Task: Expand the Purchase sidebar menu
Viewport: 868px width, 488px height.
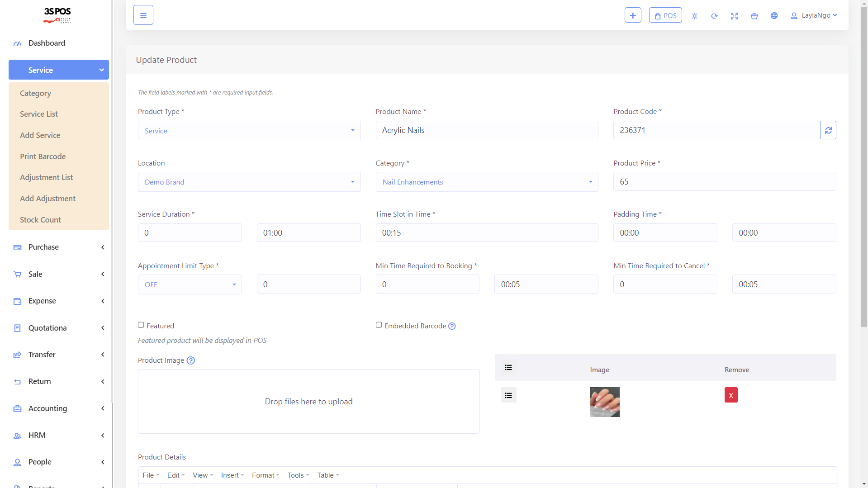Action: (x=59, y=247)
